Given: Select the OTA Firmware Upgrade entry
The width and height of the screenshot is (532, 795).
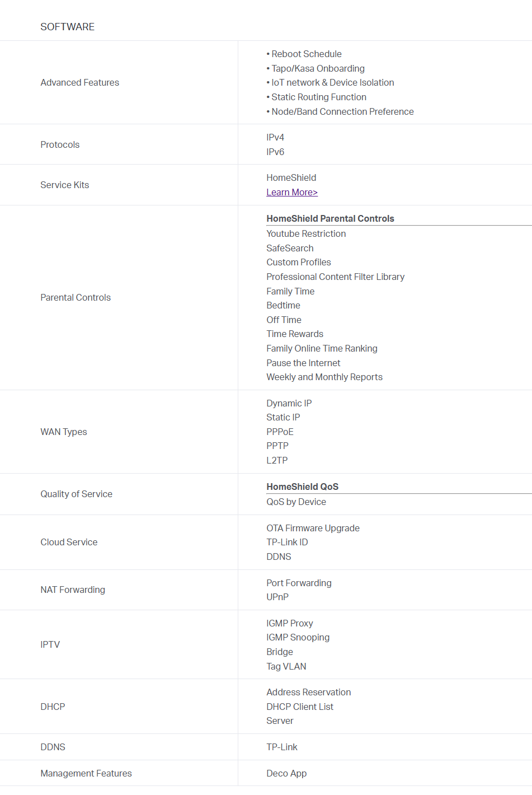Looking at the screenshot, I should click(313, 528).
